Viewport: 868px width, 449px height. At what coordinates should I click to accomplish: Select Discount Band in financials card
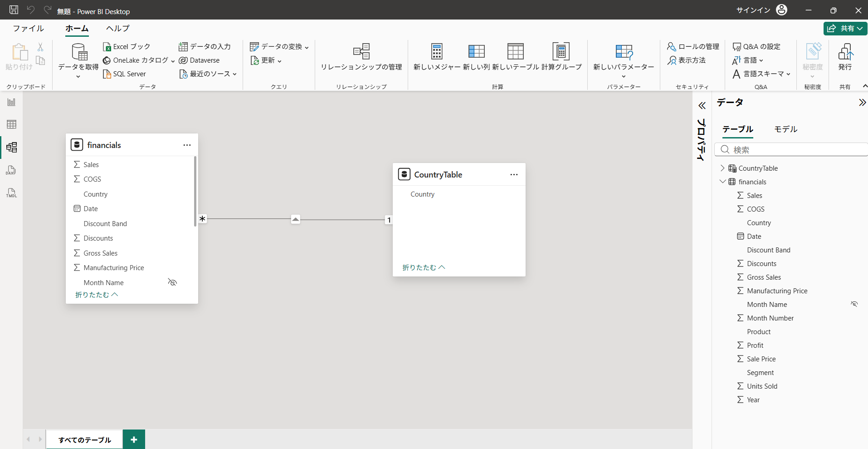coord(105,223)
